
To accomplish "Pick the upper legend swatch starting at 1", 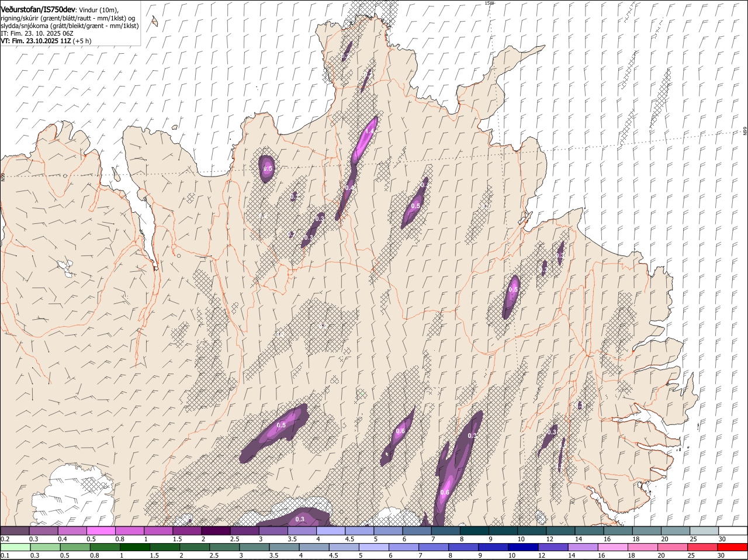I will pos(158,530).
